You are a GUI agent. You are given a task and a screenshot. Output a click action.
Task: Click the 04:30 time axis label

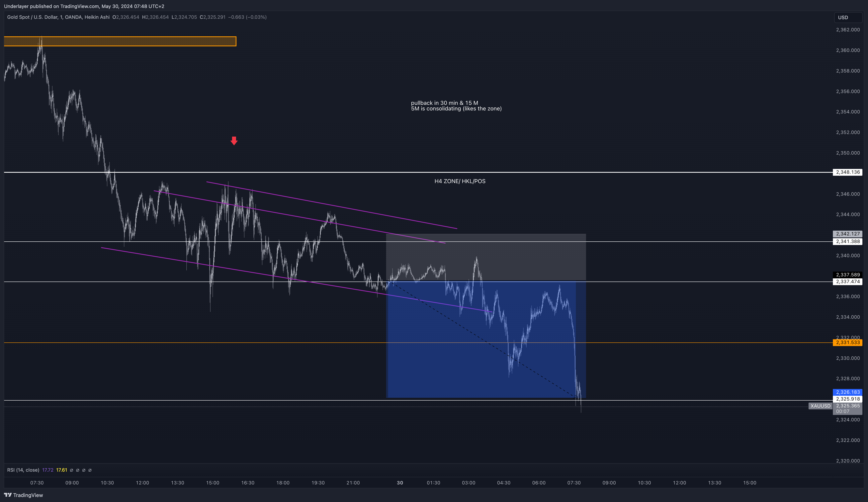[x=504, y=483]
